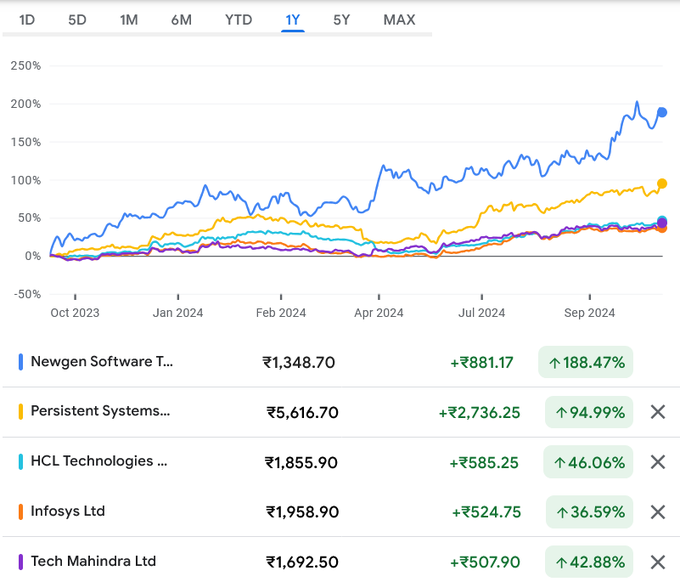
Task: Click the Oct 2023 axis label
Action: [x=75, y=313]
